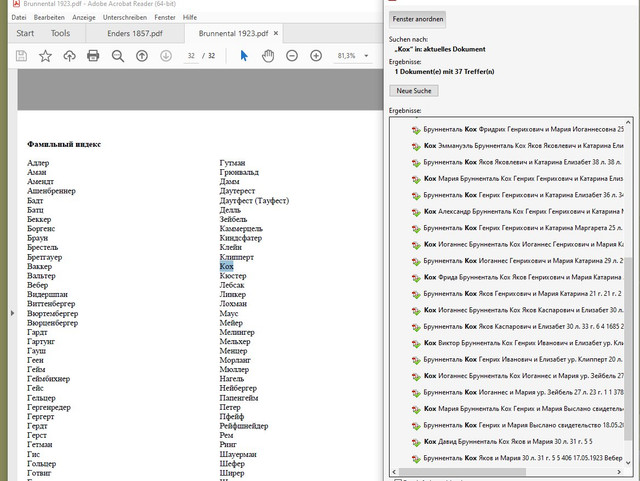The width and height of the screenshot is (640, 481).
Task: Click the name Клипперт in index
Action: click(x=237, y=257)
